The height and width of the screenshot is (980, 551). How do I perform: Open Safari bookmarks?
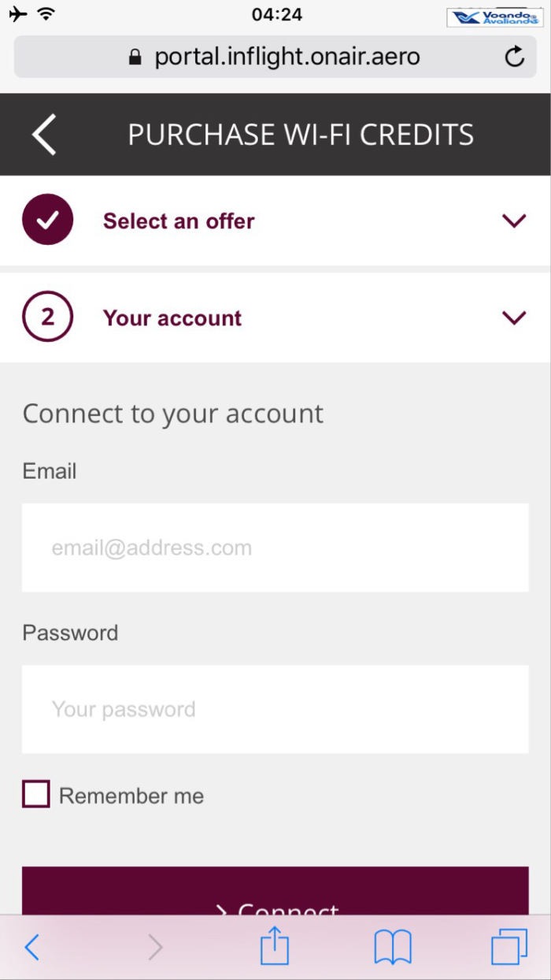click(x=393, y=947)
